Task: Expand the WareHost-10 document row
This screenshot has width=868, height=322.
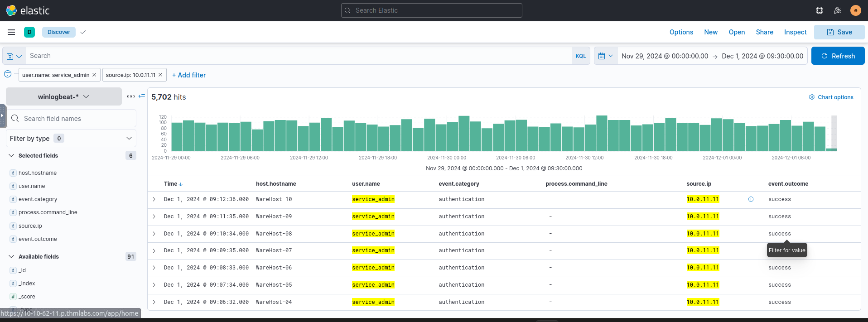Action: (x=154, y=199)
